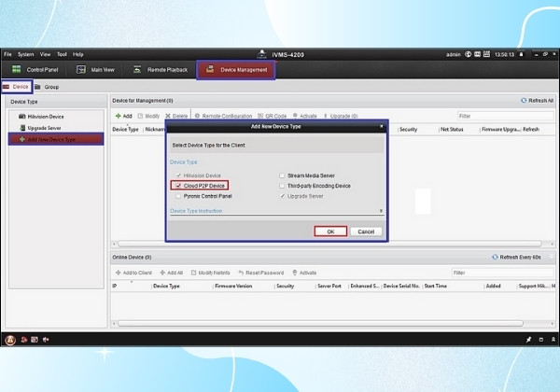560x392 pixels.
Task: Click Activate in the upper management toolbar
Action: point(304,116)
